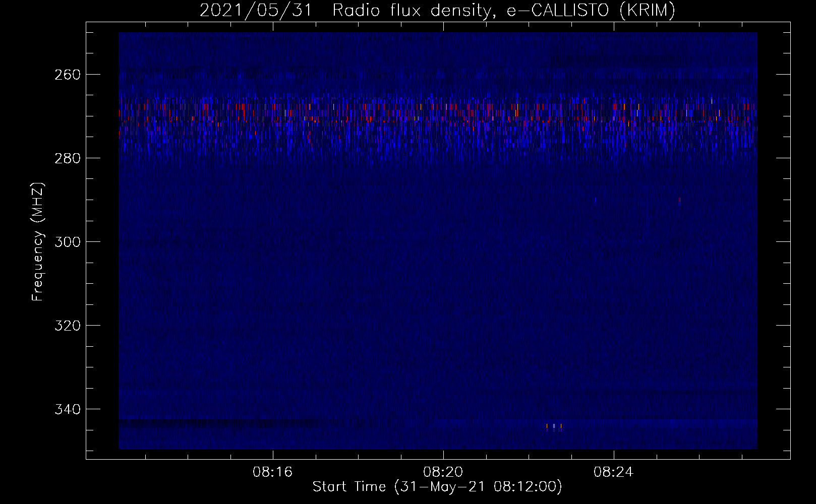Screen dimensions: 816x504
Task: Click the spectrogram at 320 MHz above 08:16
Action: tap(273, 326)
